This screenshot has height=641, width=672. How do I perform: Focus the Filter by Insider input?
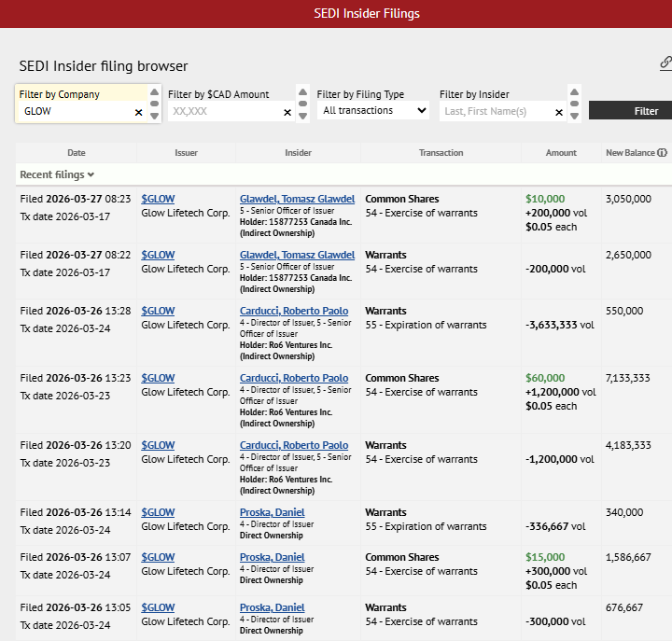[497, 112]
